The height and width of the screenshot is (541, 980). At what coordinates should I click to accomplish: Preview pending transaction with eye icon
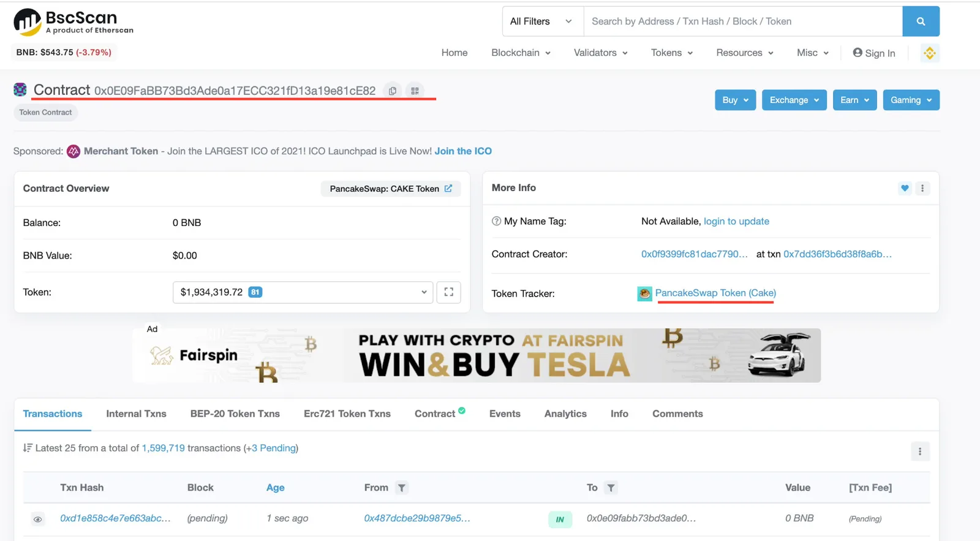(x=37, y=520)
